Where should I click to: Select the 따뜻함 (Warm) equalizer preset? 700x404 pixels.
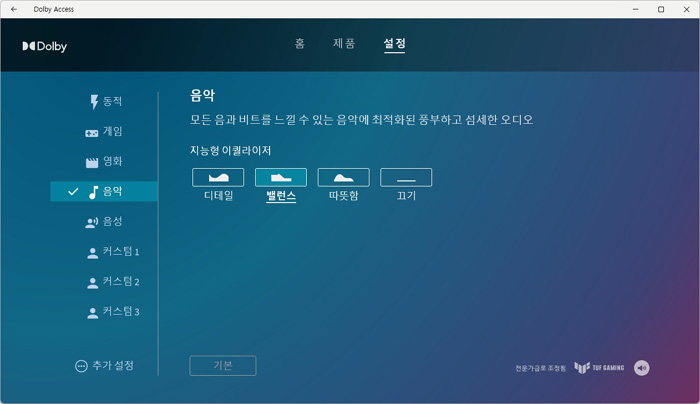[x=343, y=178]
